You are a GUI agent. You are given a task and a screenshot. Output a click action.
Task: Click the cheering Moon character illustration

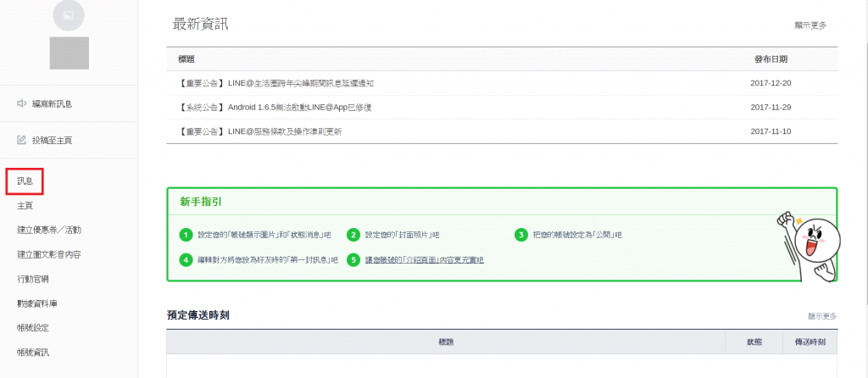[810, 246]
